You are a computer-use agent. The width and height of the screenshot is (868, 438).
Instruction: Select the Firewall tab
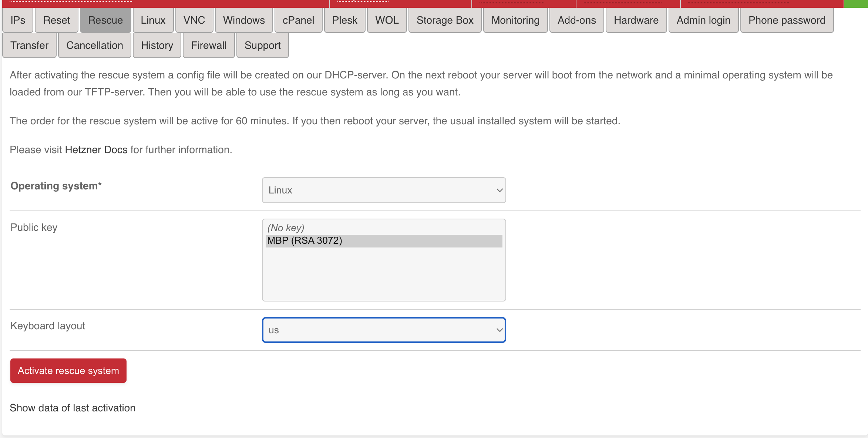point(209,46)
